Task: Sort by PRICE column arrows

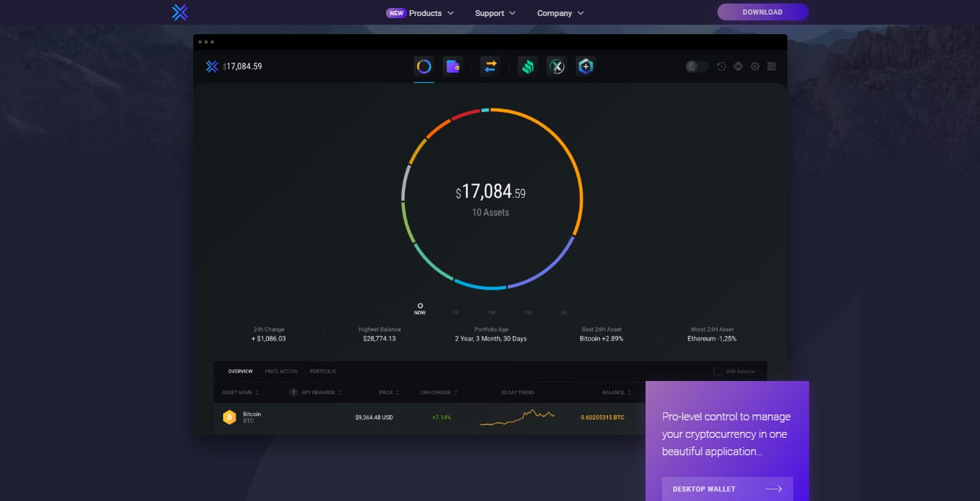Action: [x=398, y=393]
